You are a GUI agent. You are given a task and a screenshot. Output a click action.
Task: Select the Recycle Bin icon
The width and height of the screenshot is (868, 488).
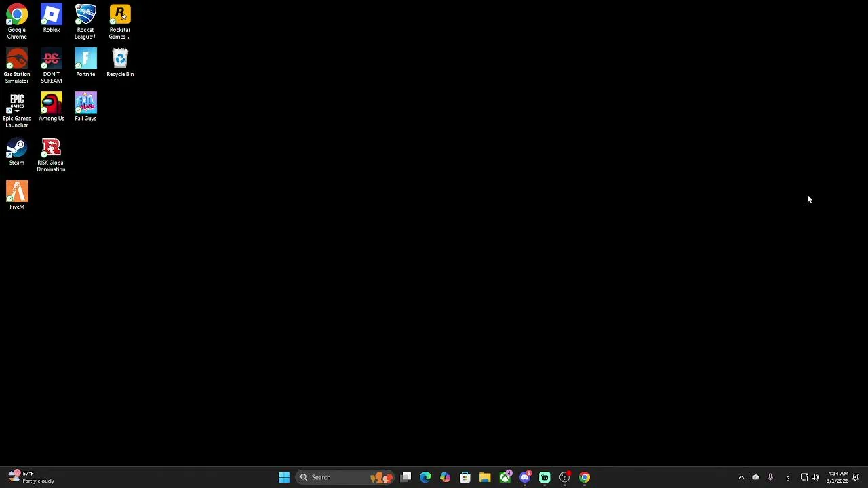[x=120, y=63]
